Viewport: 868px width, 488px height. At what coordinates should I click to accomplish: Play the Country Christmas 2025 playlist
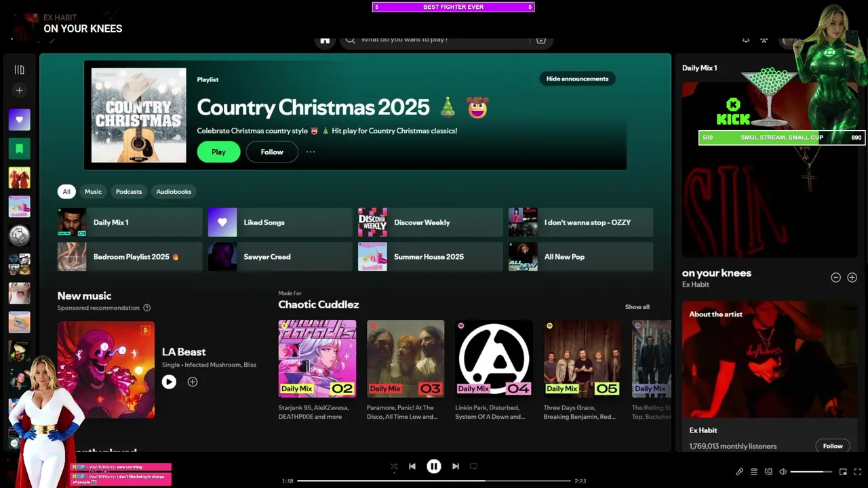click(218, 152)
